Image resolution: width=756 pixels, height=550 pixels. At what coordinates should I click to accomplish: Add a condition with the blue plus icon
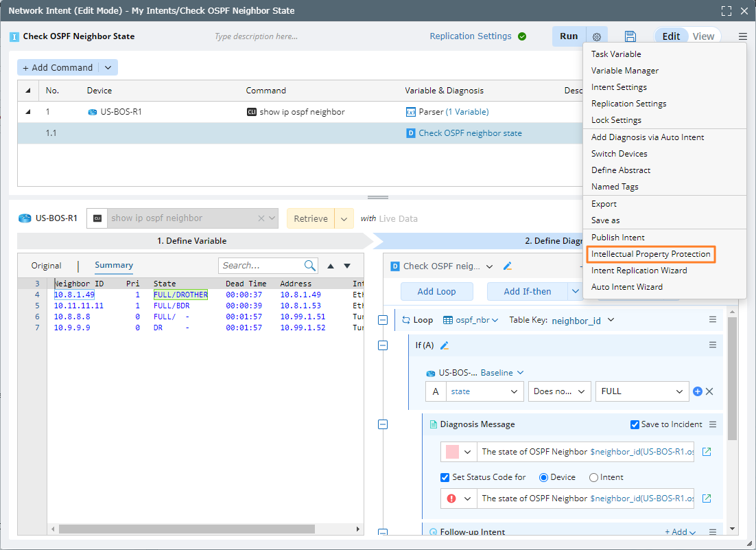(x=698, y=391)
